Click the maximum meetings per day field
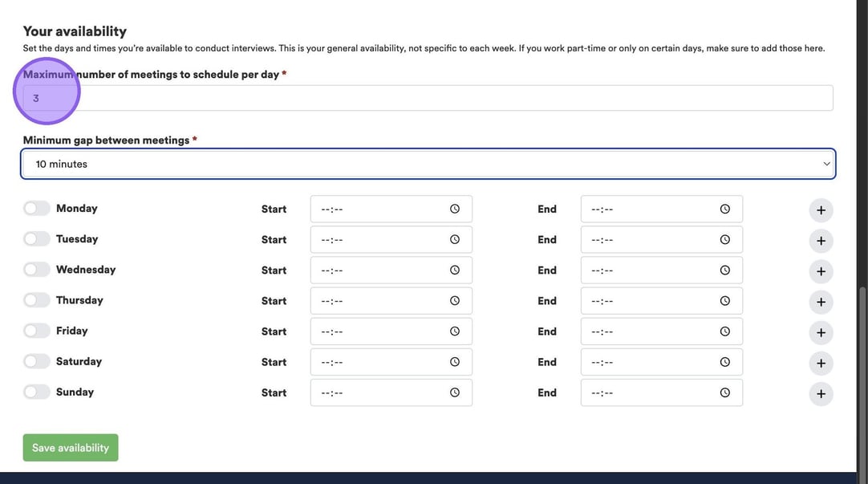 (x=428, y=98)
